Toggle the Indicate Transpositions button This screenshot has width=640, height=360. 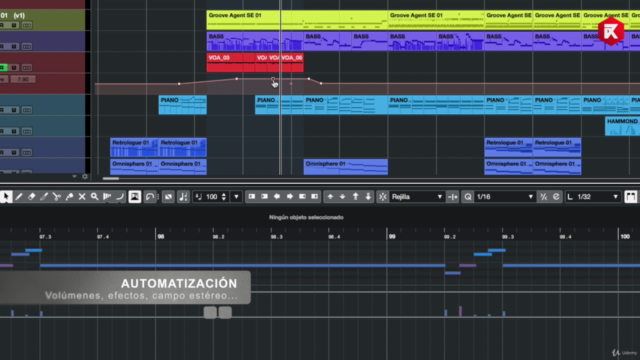coord(168,197)
